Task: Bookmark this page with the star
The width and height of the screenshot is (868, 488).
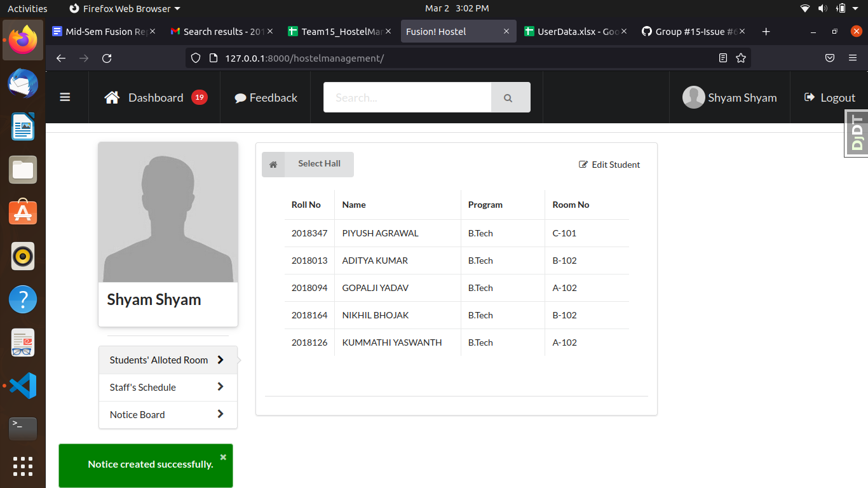Action: click(x=741, y=58)
